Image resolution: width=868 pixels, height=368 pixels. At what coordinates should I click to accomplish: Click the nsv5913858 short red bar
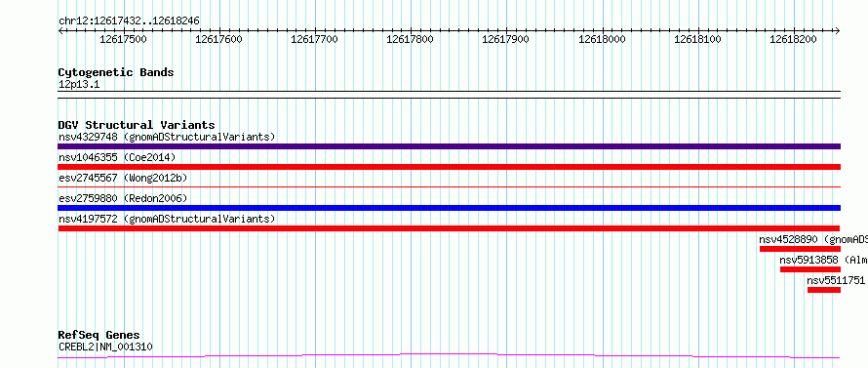(x=809, y=269)
